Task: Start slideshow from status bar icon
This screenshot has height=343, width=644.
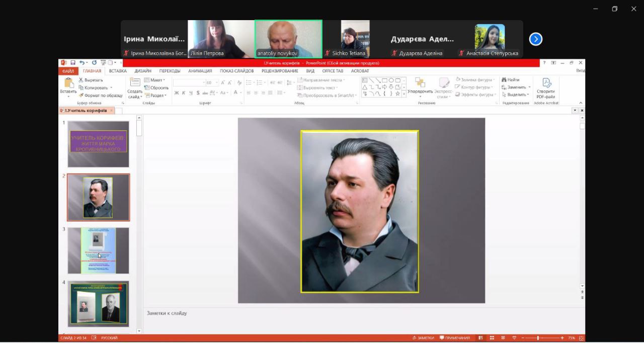Action: 514,338
